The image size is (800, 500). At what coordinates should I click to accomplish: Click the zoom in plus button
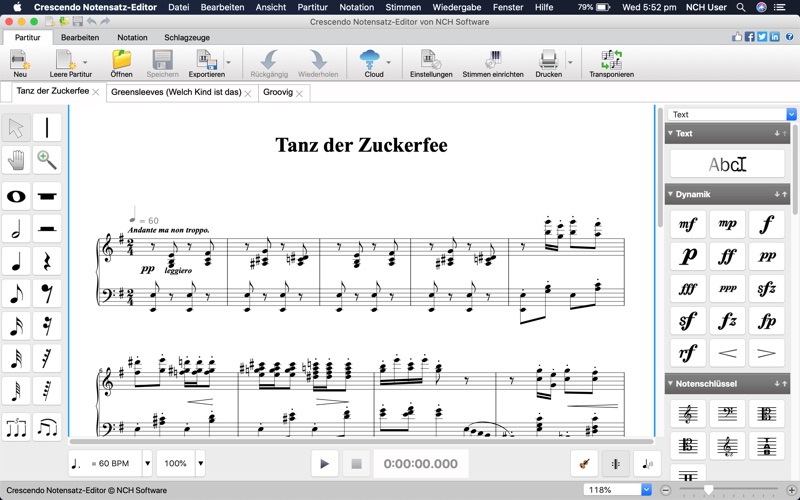(791, 490)
